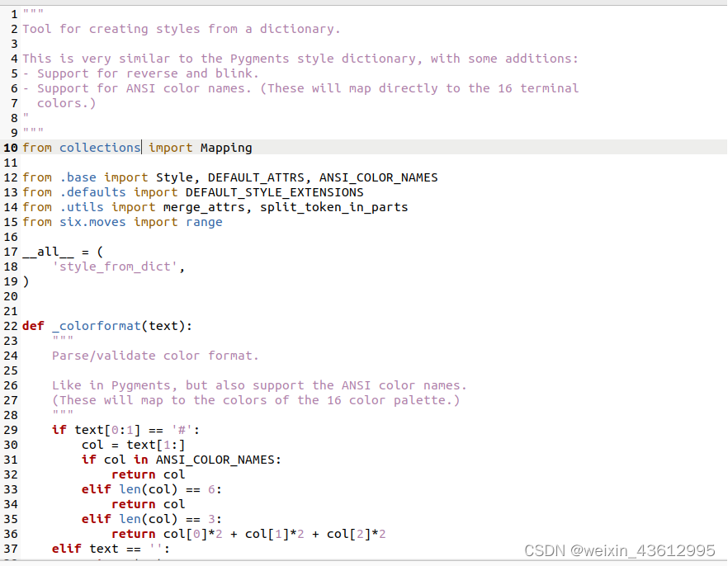Click line number 1 in the gutter
Screen dimensions: 728x566
click(14, 13)
